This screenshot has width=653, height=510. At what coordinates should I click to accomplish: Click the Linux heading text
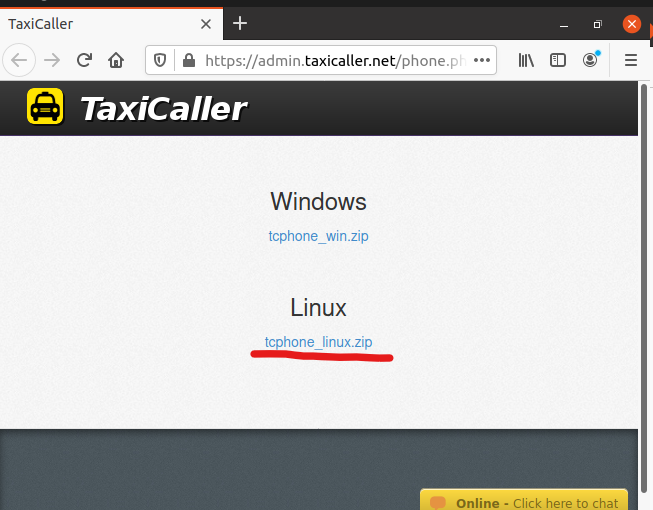click(319, 308)
